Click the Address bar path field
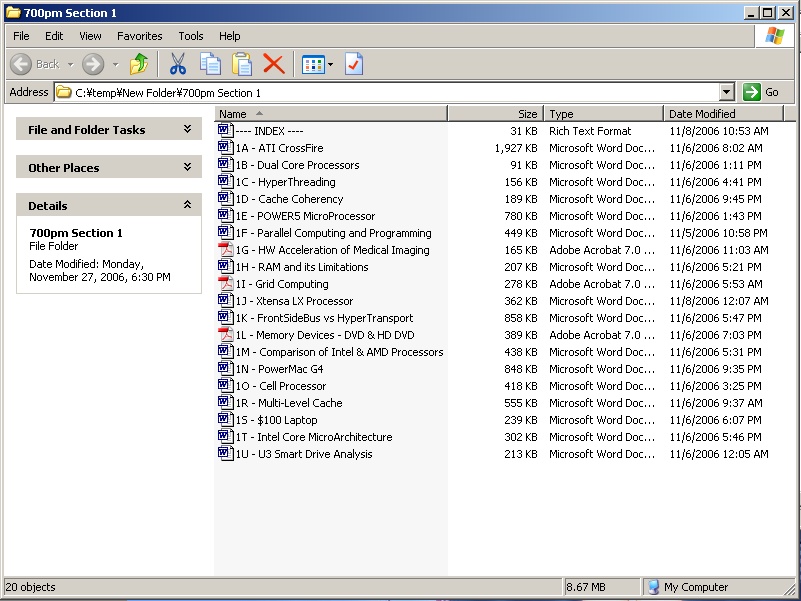The height and width of the screenshot is (601, 801). [386, 93]
